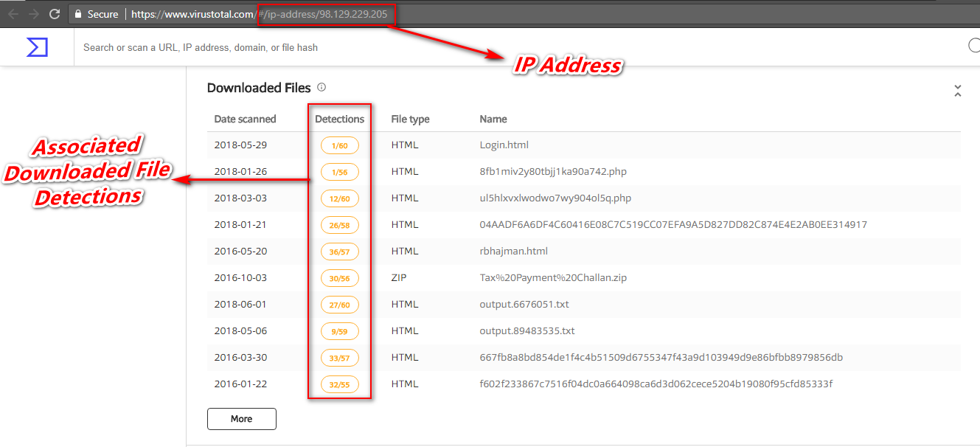This screenshot has height=447, width=980.
Task: Click the 30/56 detection badge
Action: (x=339, y=279)
